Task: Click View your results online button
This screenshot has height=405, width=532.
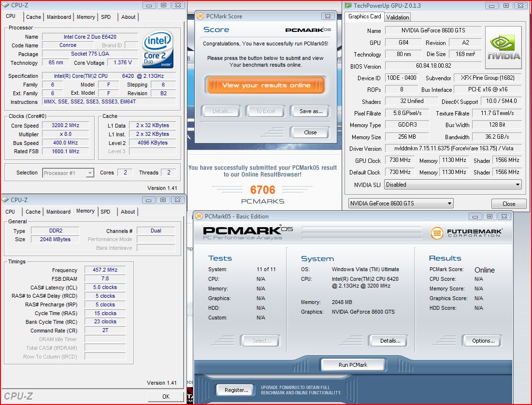Action: (266, 85)
